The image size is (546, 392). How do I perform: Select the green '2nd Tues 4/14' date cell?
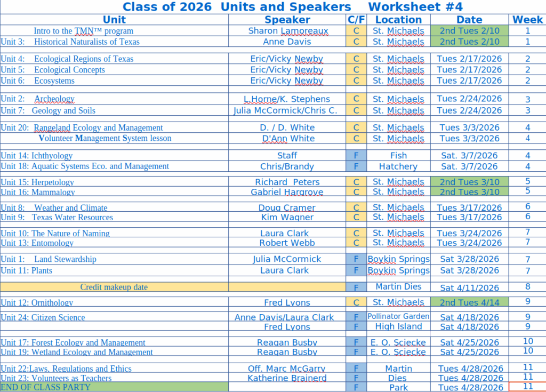coord(469,302)
